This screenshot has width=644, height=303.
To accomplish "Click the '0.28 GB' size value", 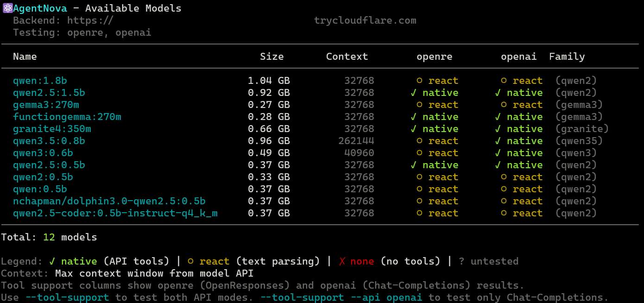I will click(x=269, y=117).
